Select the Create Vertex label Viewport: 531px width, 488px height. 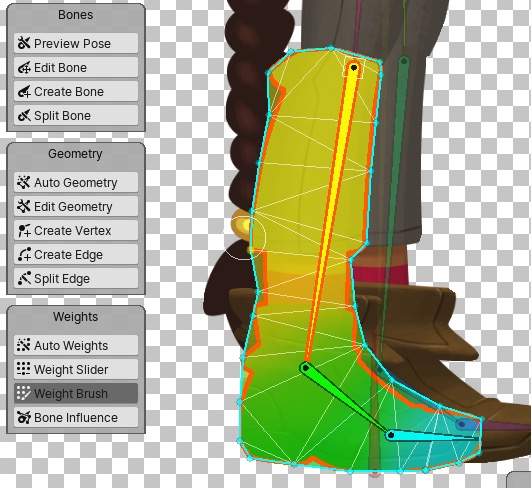click(x=72, y=231)
